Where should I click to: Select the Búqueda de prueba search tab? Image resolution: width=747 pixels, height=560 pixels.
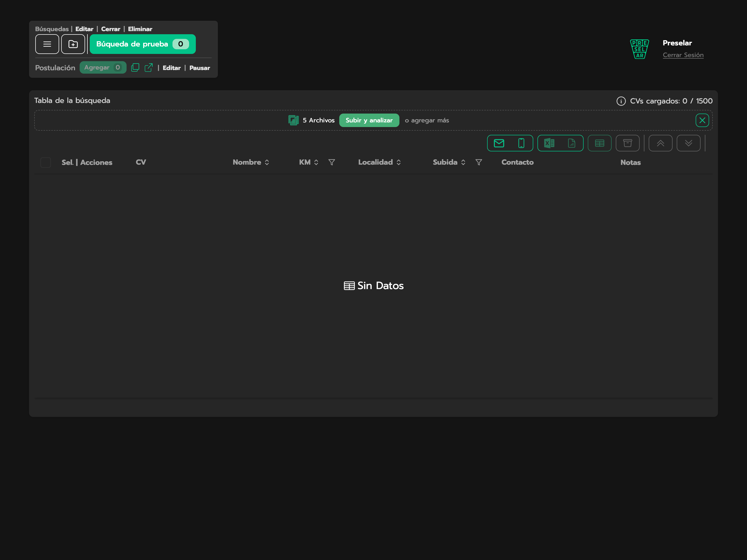pyautogui.click(x=142, y=44)
